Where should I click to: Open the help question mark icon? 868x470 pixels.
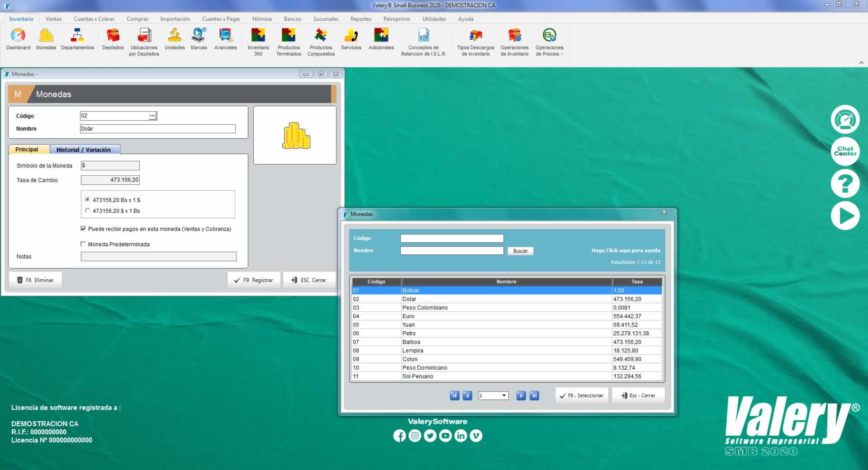(845, 183)
